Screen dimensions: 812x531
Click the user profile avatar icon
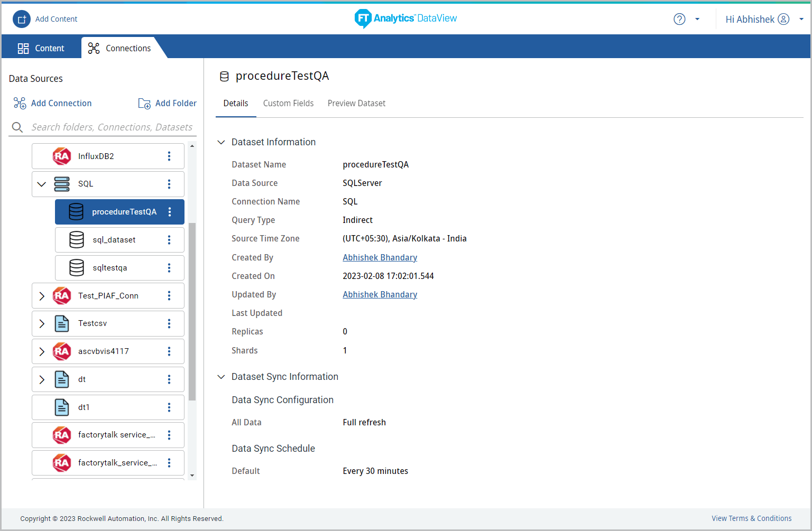[783, 19]
